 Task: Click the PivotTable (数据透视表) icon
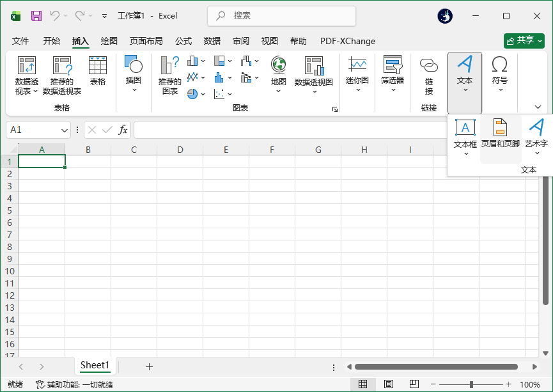[27, 65]
